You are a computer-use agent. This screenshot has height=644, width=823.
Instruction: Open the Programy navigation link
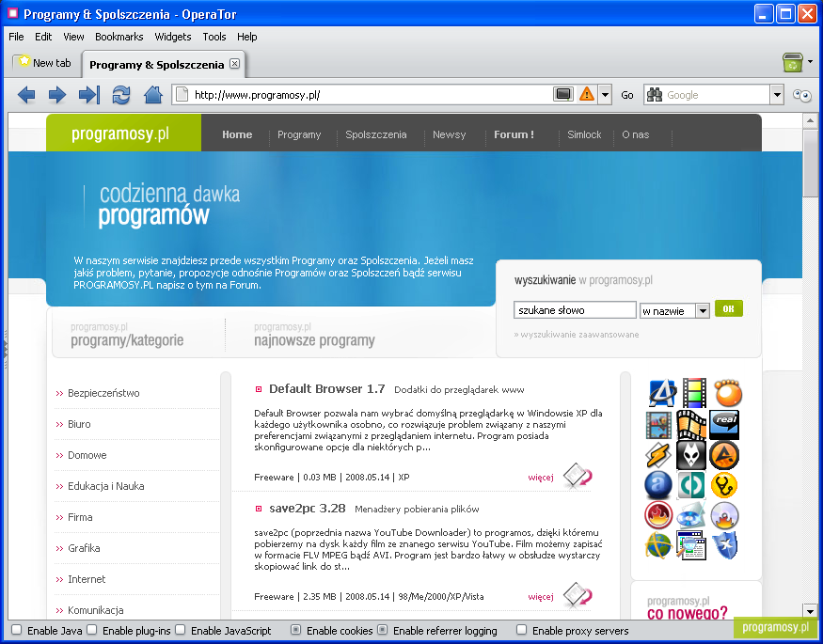(x=299, y=134)
